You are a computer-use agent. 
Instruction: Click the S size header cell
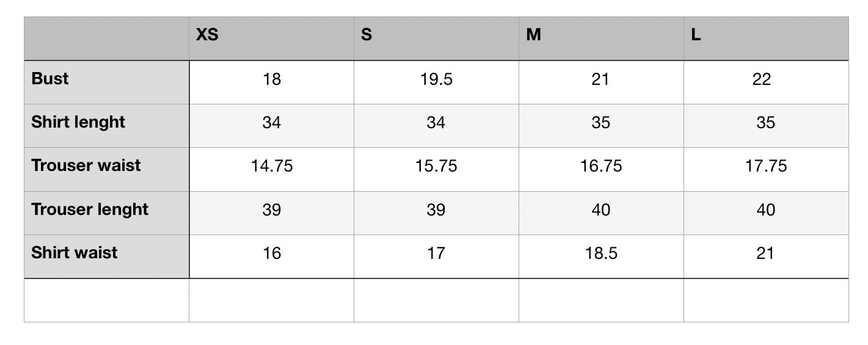coord(436,38)
